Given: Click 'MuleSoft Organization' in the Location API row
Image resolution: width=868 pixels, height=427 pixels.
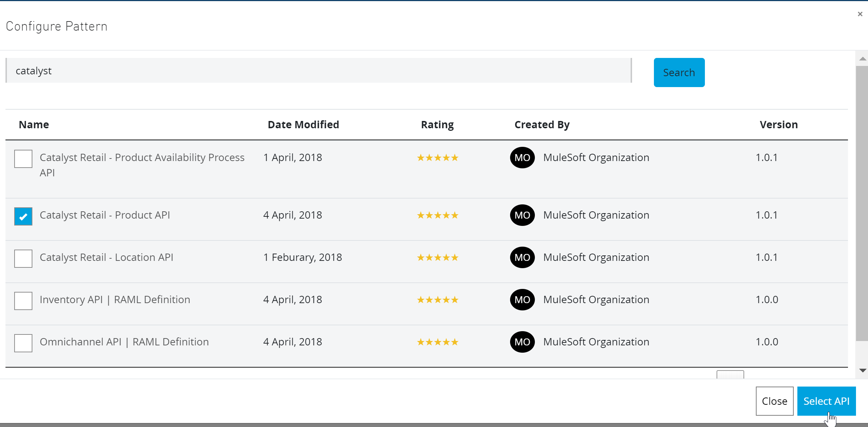Looking at the screenshot, I should coord(596,257).
